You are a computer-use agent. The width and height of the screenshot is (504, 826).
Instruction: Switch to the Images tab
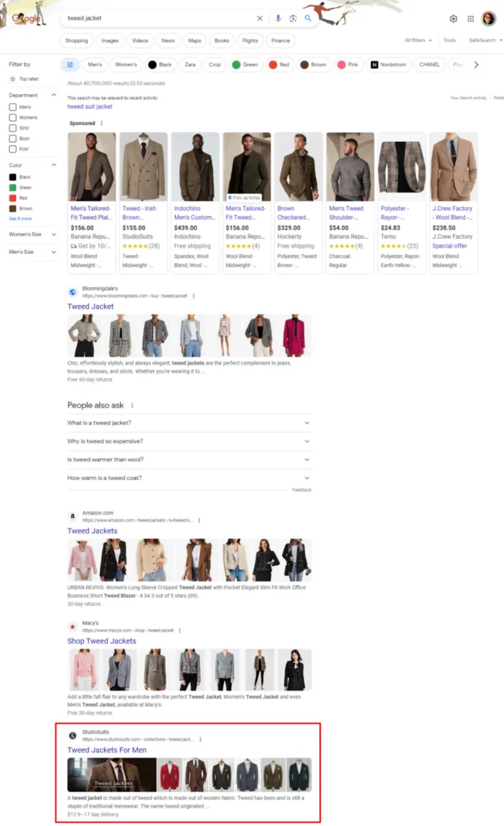point(110,40)
